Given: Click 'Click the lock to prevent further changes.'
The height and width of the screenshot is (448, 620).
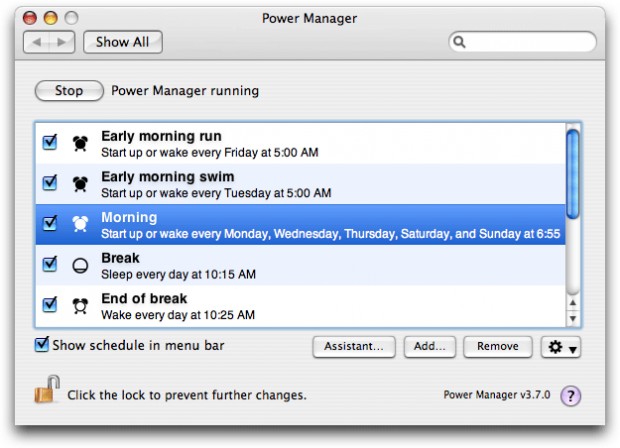Looking at the screenshot, I should point(187,395).
